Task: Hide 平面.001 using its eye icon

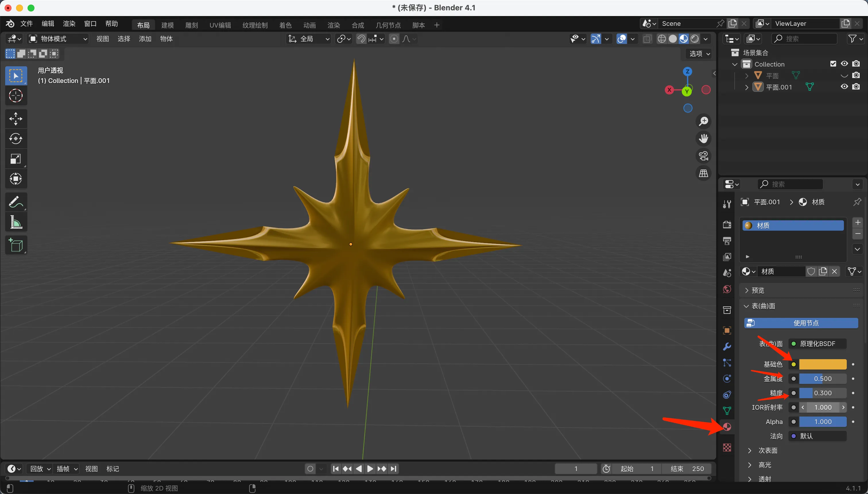Action: click(x=844, y=87)
